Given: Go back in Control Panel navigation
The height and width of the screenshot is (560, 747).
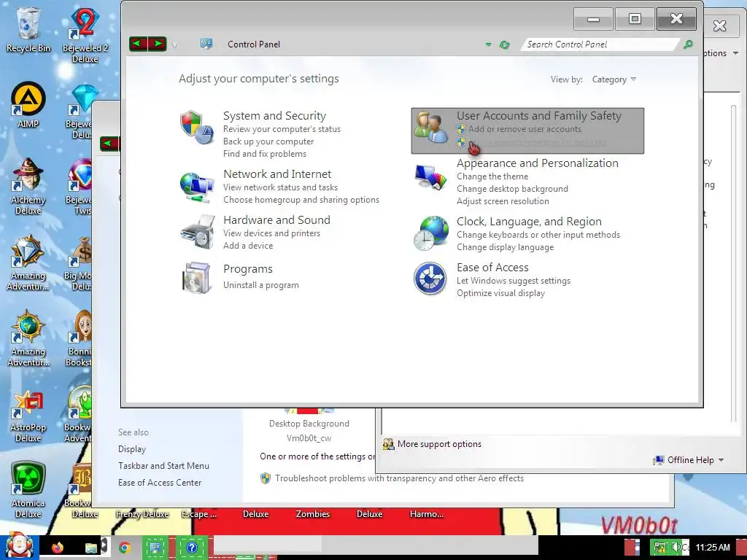Looking at the screenshot, I should pos(138,44).
